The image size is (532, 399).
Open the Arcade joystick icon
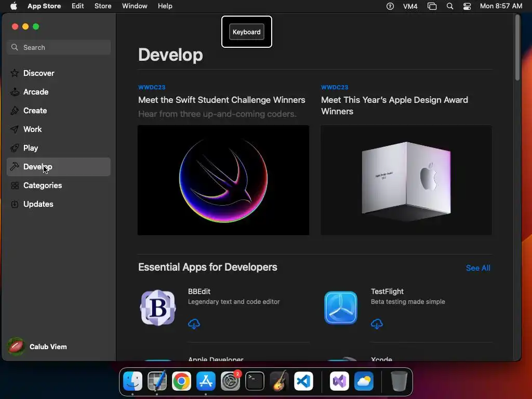(15, 92)
